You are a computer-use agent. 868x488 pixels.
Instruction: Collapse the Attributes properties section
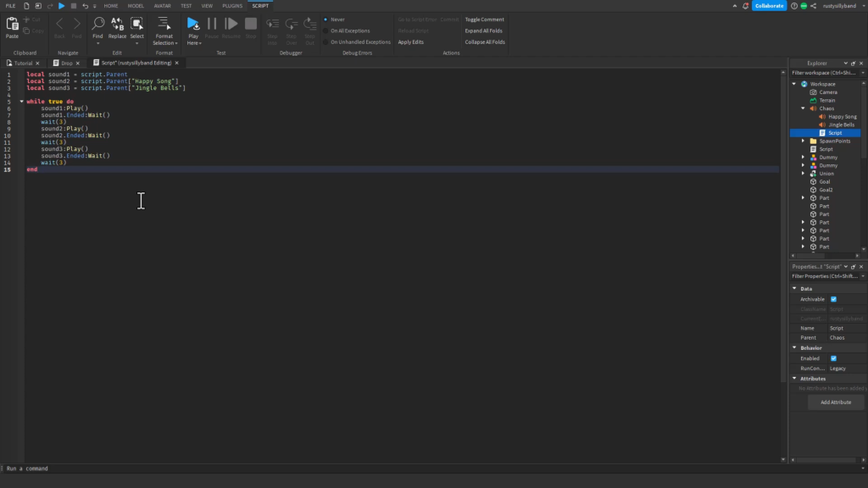click(x=794, y=379)
